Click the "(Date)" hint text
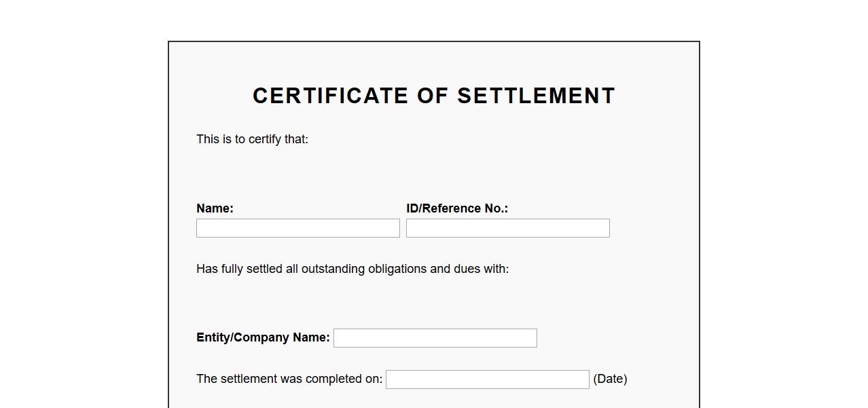The height and width of the screenshot is (408, 868). point(610,379)
